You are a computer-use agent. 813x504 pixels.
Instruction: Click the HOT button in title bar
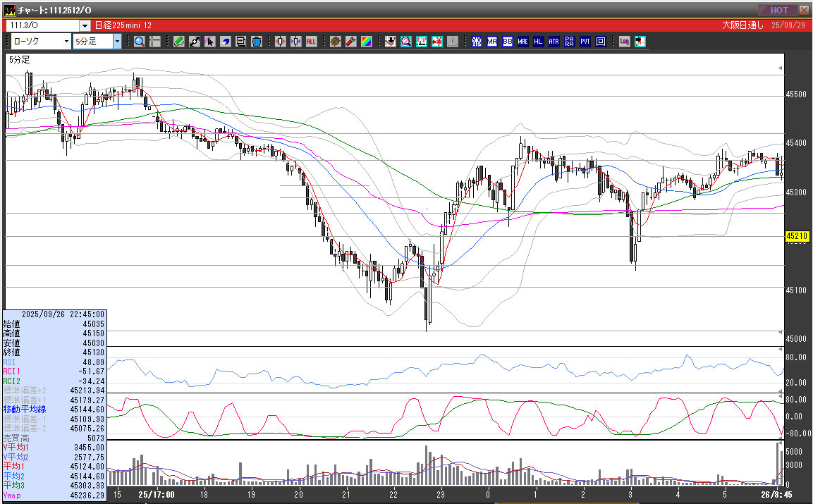point(778,10)
